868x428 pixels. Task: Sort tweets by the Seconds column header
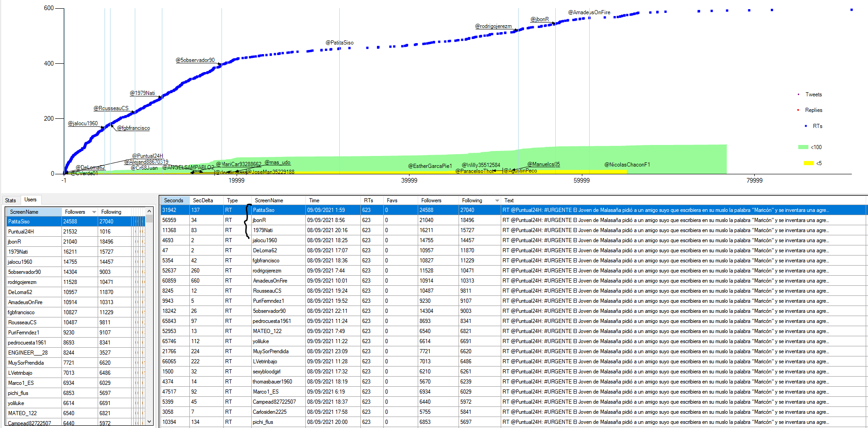[174, 200]
